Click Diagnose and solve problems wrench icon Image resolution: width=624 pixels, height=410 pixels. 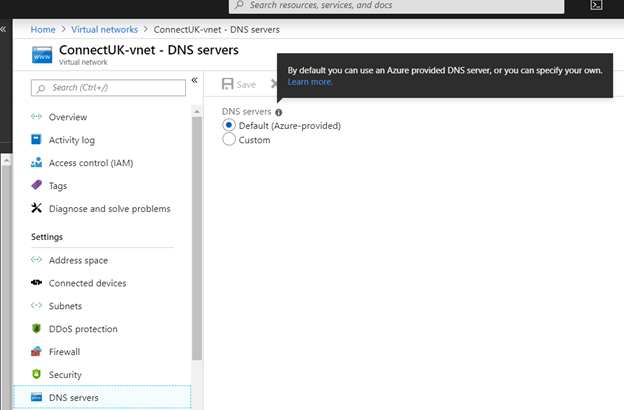pos(37,209)
